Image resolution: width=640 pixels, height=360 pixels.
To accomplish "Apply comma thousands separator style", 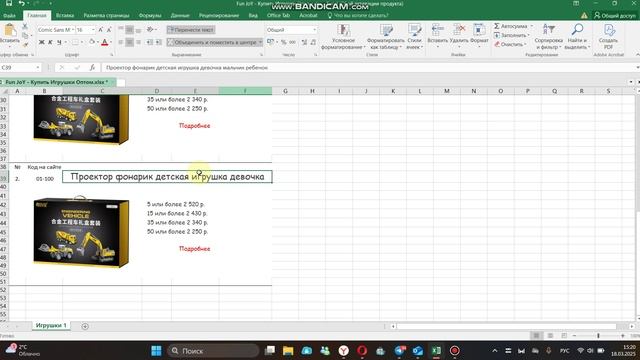I will (x=293, y=42).
